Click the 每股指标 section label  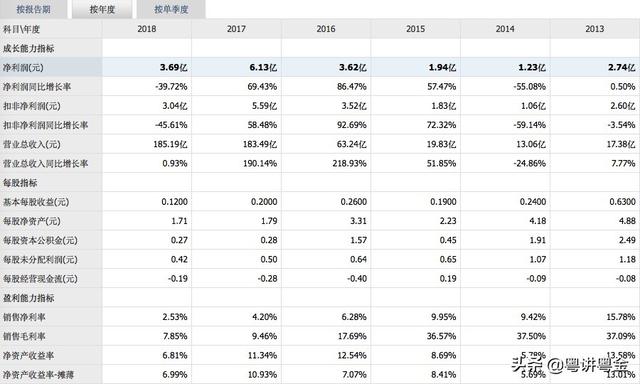20,183
